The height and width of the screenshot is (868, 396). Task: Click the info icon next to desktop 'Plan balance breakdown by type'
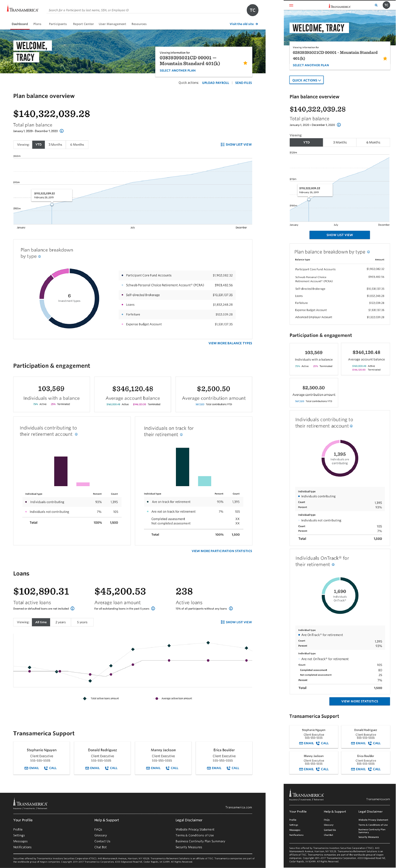coord(40,256)
